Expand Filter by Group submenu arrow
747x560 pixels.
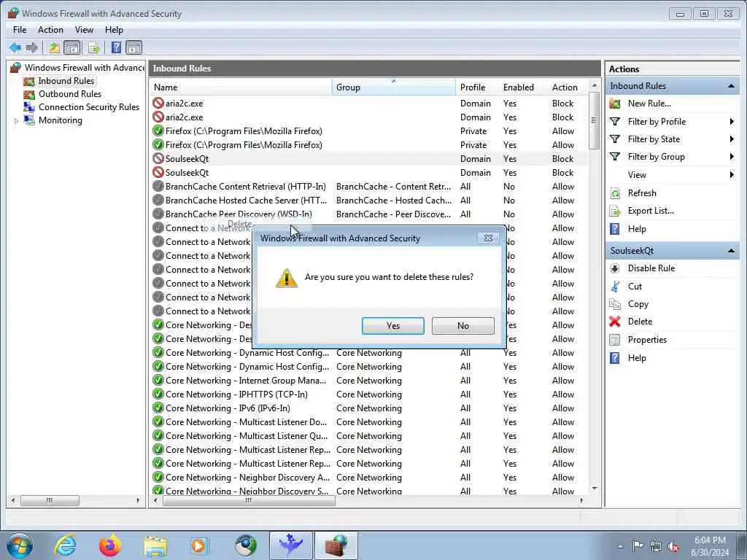pos(732,157)
